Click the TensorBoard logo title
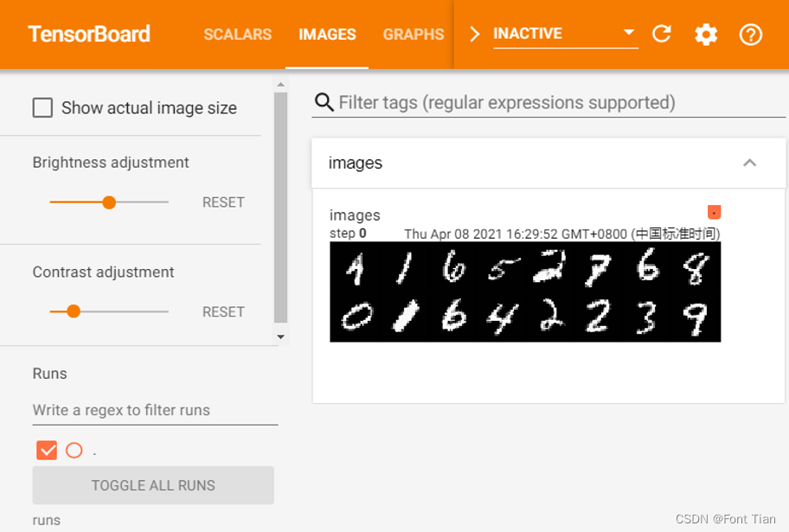789x532 pixels. (89, 35)
